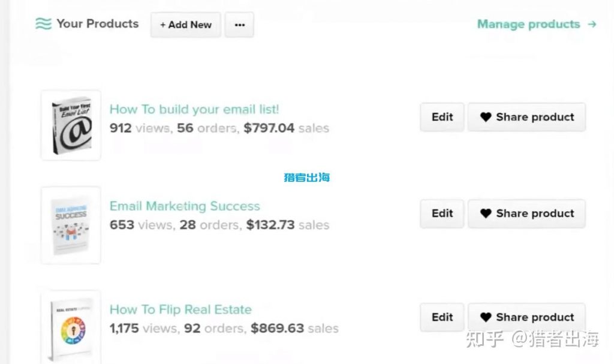This screenshot has width=614, height=364.
Task: Share the Email Marketing Success product
Action: coord(526,213)
